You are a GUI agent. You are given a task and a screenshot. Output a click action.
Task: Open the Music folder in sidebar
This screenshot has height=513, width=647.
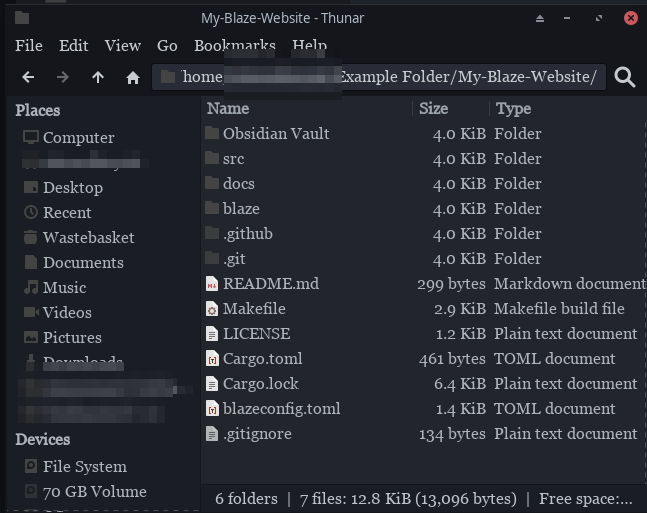click(x=64, y=288)
